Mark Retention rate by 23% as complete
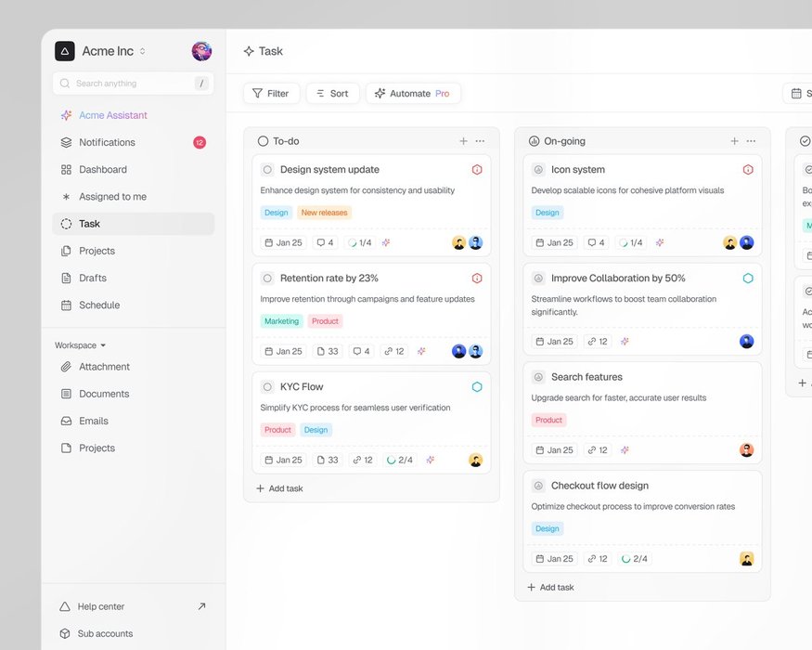This screenshot has width=812, height=650. (x=267, y=279)
